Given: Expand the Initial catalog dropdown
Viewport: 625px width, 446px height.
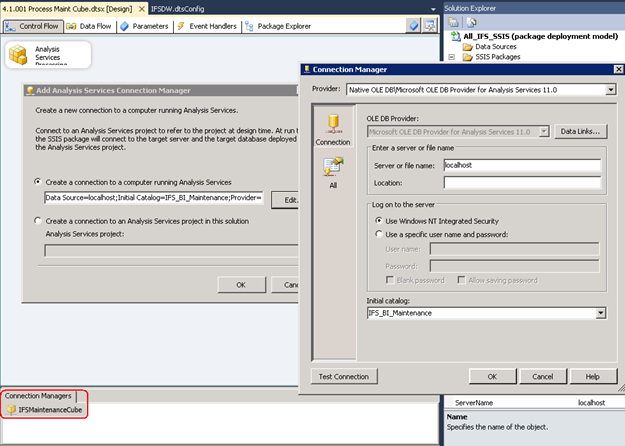Looking at the screenshot, I should pos(600,313).
